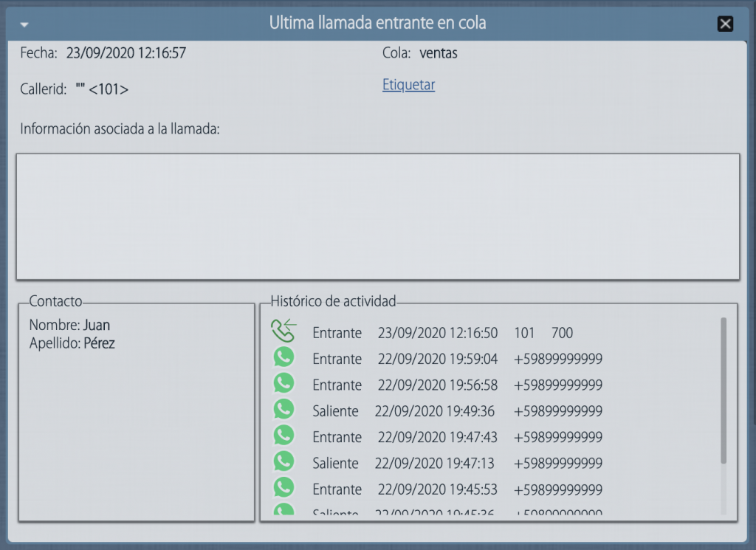
Task: Select the date 22/09/2020 19:45:53 in history
Action: [437, 489]
